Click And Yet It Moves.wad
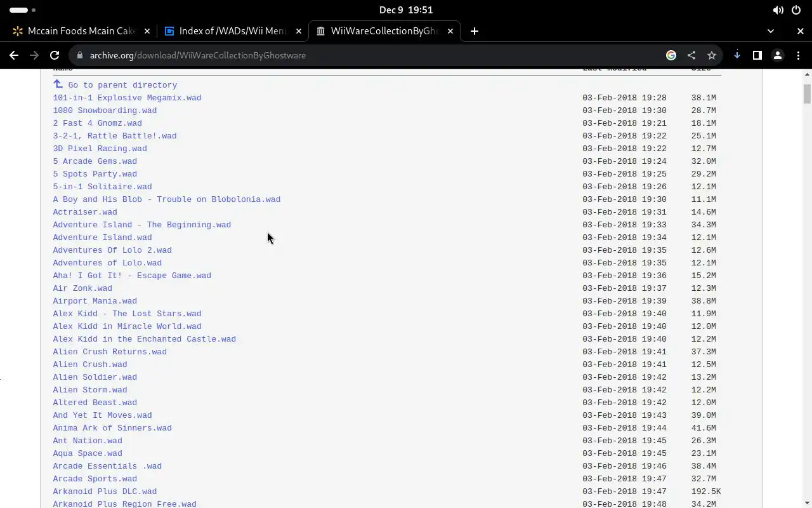The image size is (812, 508). (103, 415)
